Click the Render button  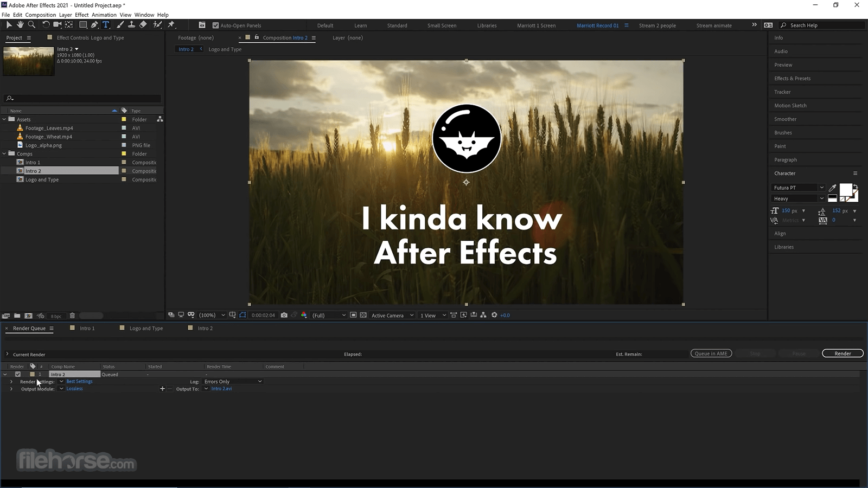(843, 354)
